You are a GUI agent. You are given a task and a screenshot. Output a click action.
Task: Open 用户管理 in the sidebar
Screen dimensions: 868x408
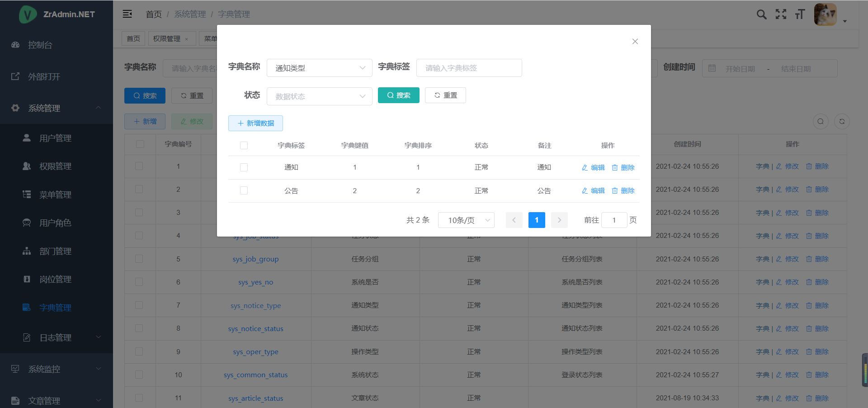click(55, 138)
